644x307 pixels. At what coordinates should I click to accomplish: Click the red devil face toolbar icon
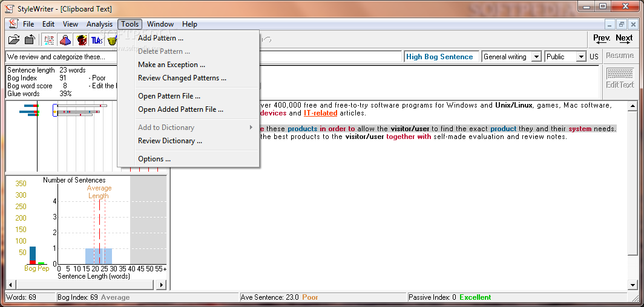(x=81, y=40)
